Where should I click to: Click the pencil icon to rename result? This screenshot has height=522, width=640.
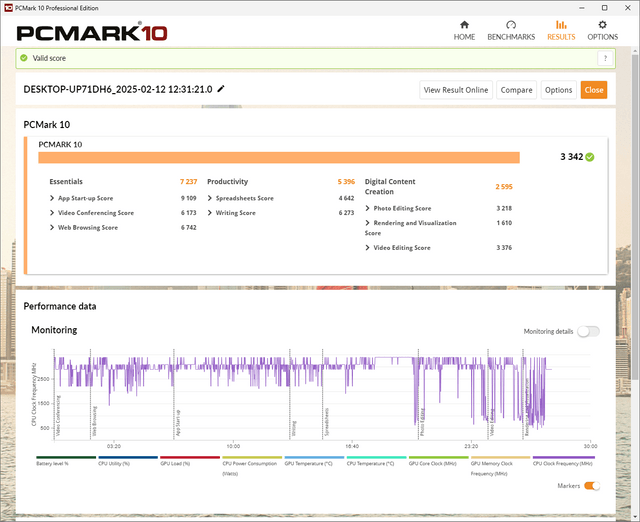(x=221, y=89)
